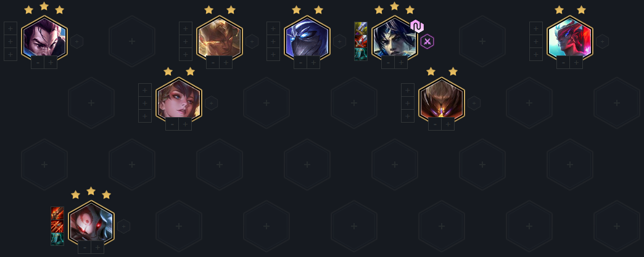Image resolution: width=644 pixels, height=257 pixels.
Task: Click the pink chain-link badge icon
Action: pos(417,27)
